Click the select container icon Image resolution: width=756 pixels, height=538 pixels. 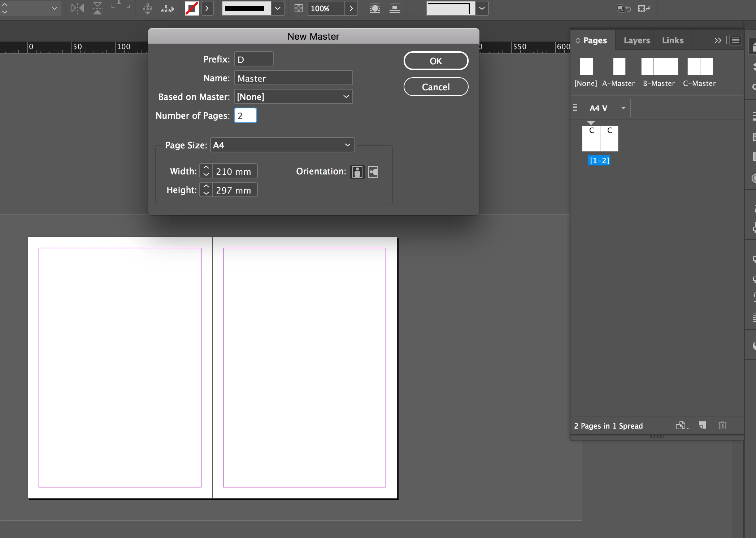[x=147, y=8]
